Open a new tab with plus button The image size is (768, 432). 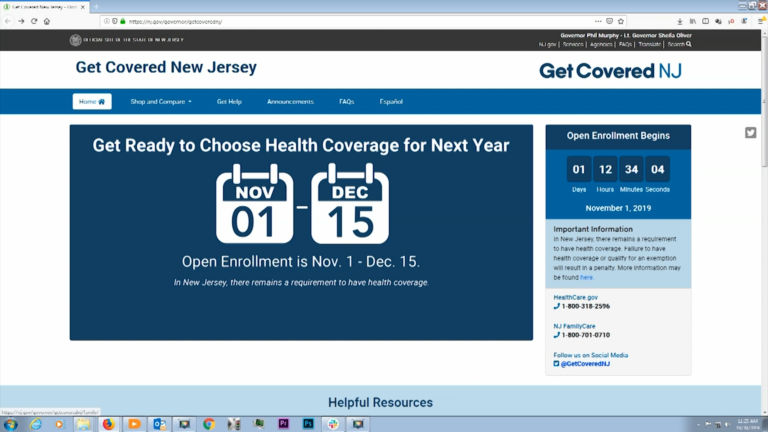point(96,7)
